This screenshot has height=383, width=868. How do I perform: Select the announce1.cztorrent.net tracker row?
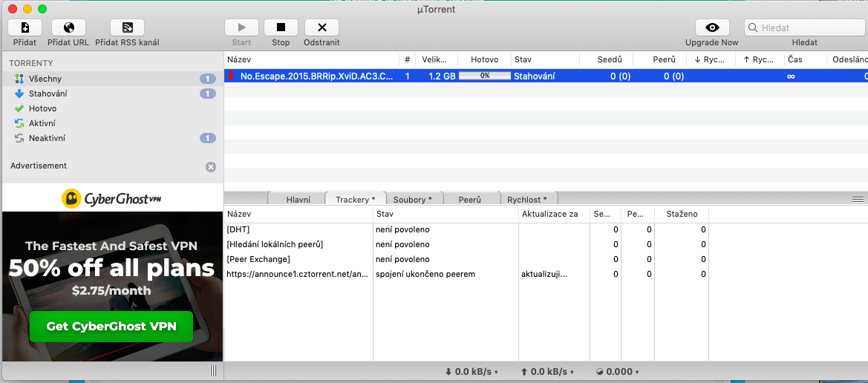point(466,274)
